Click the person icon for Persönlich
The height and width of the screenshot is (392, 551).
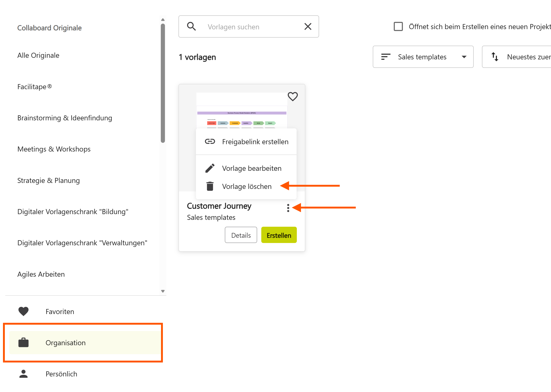[23, 374]
